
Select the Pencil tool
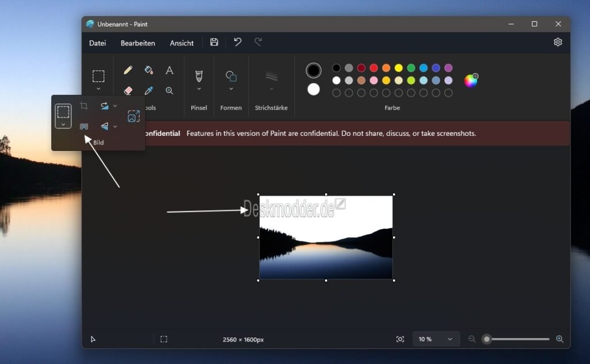pos(128,70)
